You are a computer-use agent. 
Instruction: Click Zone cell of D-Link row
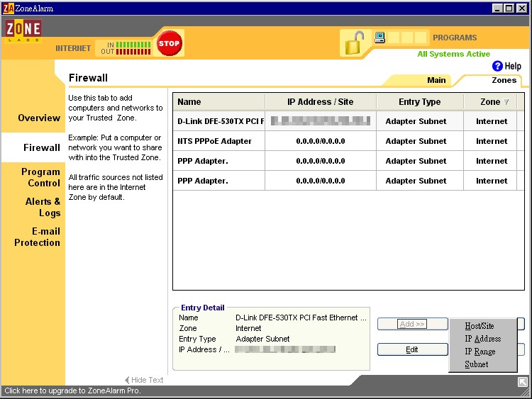tap(492, 121)
